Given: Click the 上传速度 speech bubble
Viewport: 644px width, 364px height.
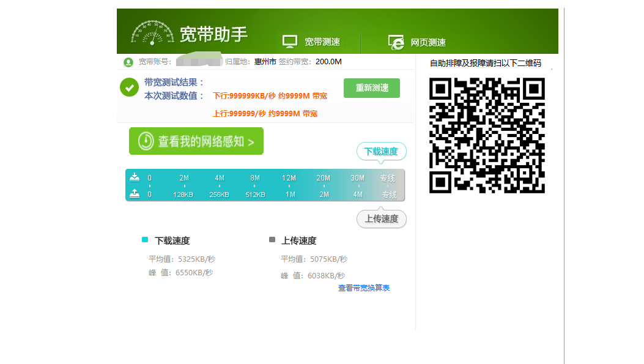Looking at the screenshot, I should click(x=382, y=219).
